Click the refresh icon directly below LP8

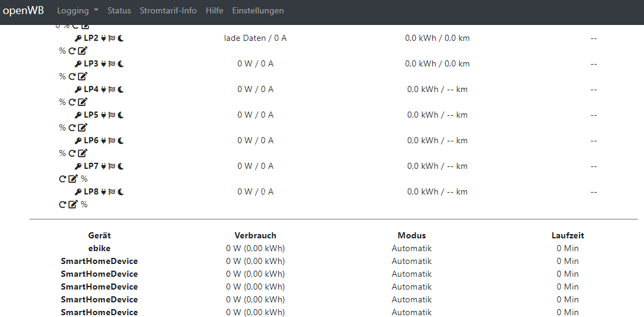(63, 204)
